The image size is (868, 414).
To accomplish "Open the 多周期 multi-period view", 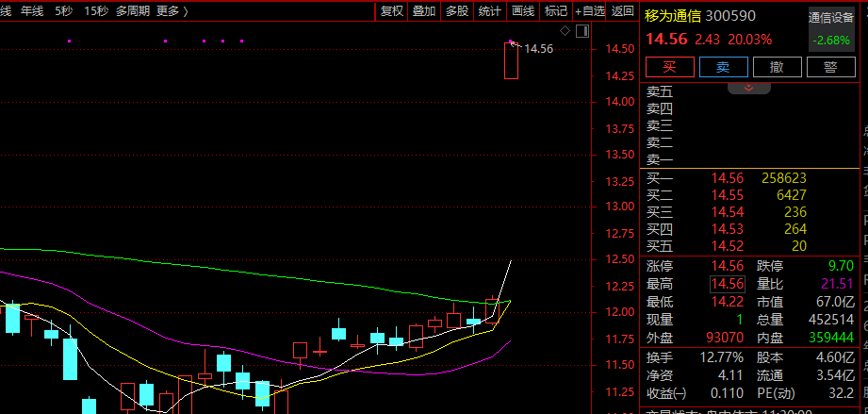I will tap(133, 11).
